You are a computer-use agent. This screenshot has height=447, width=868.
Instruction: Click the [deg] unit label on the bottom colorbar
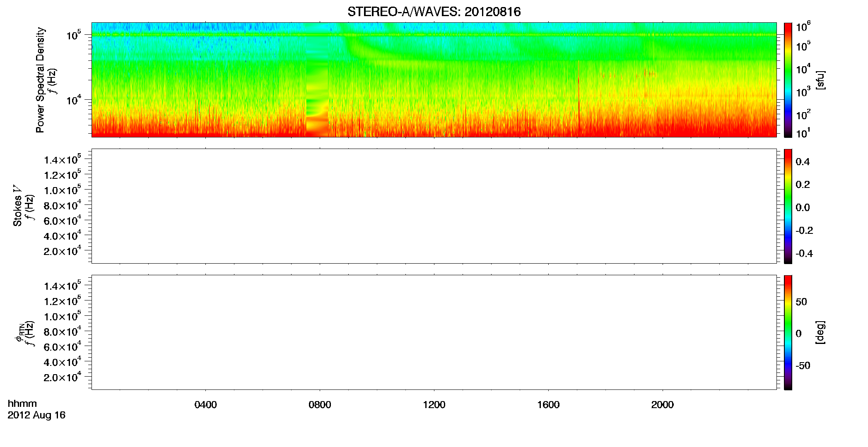coord(820,332)
